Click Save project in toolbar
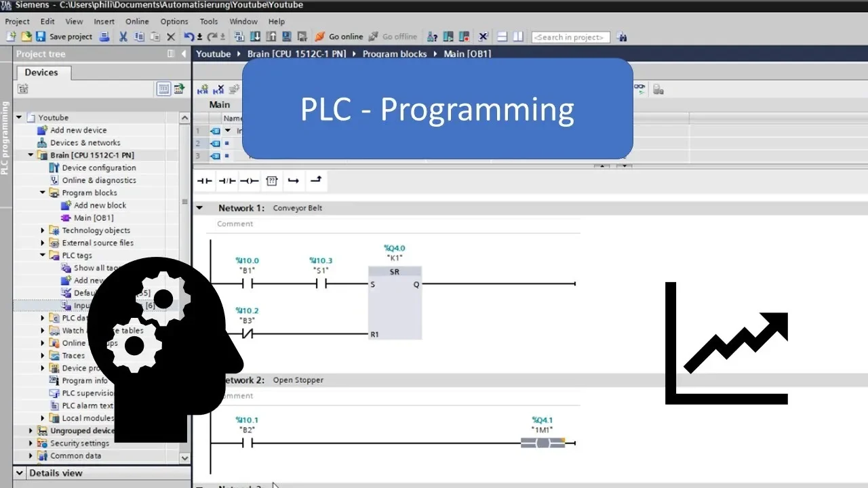 (64, 37)
